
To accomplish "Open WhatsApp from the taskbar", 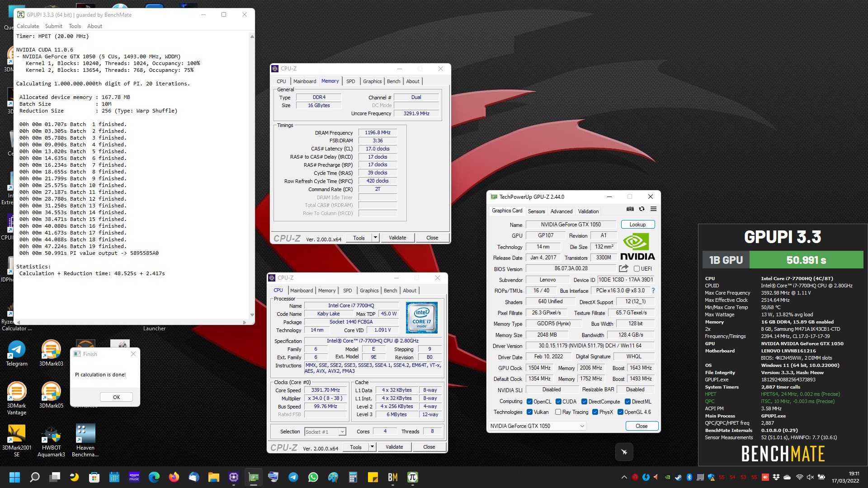I will click(313, 477).
